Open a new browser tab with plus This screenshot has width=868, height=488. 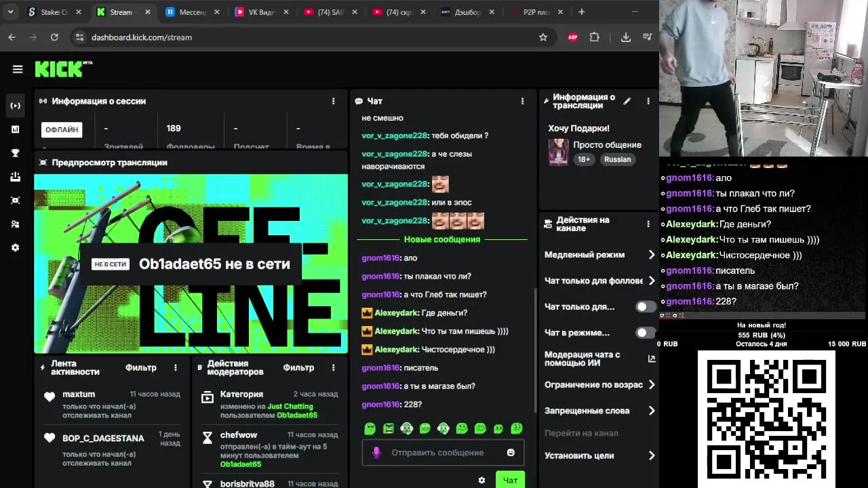(581, 12)
